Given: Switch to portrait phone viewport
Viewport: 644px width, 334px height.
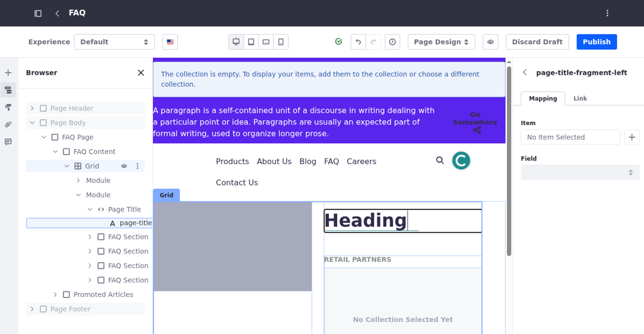Looking at the screenshot, I should pos(280,42).
